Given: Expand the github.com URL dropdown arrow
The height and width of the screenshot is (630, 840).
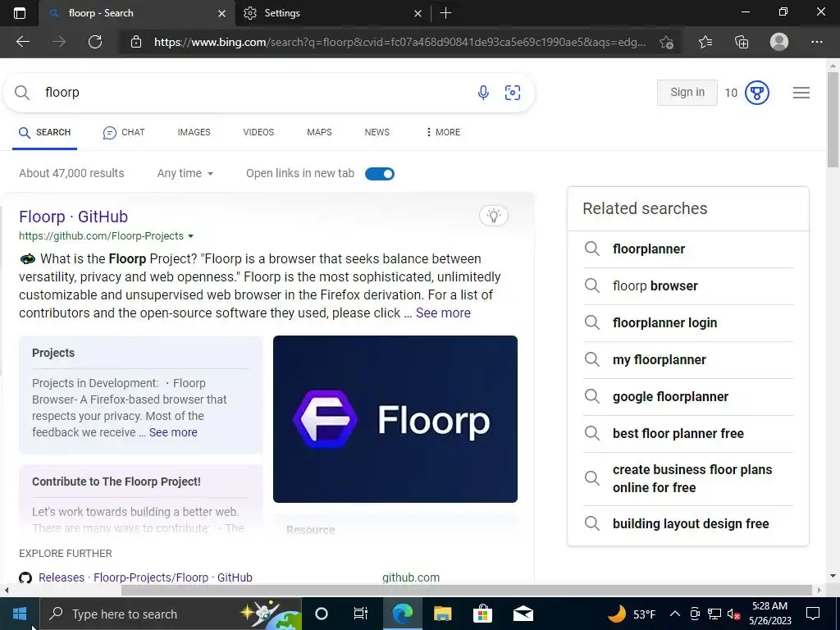Looking at the screenshot, I should click(190, 236).
